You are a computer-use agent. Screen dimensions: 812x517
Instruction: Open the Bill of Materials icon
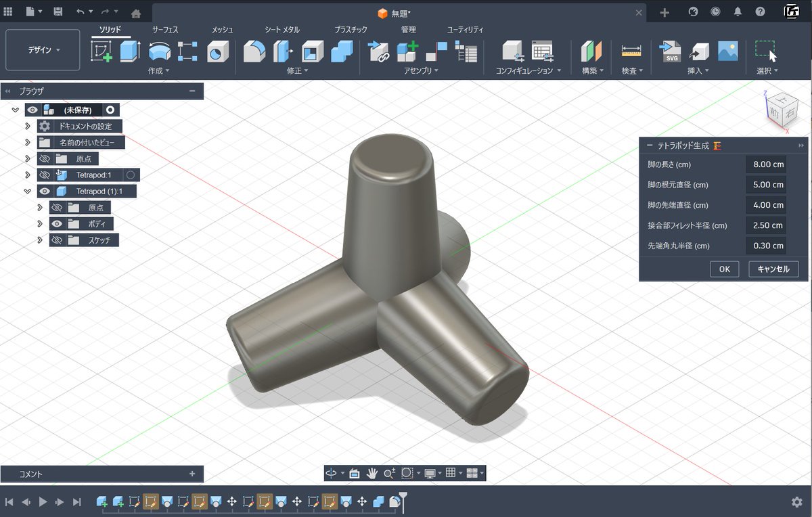pyautogui.click(x=466, y=51)
